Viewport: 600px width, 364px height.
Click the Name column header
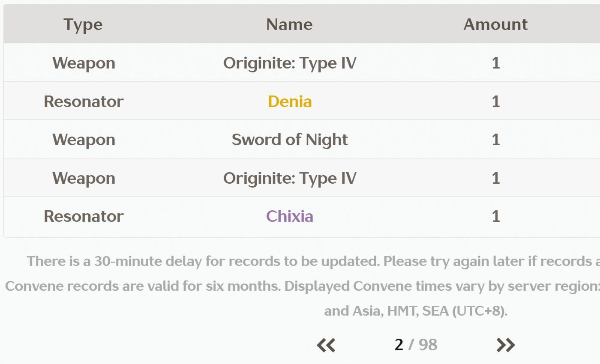tap(289, 24)
